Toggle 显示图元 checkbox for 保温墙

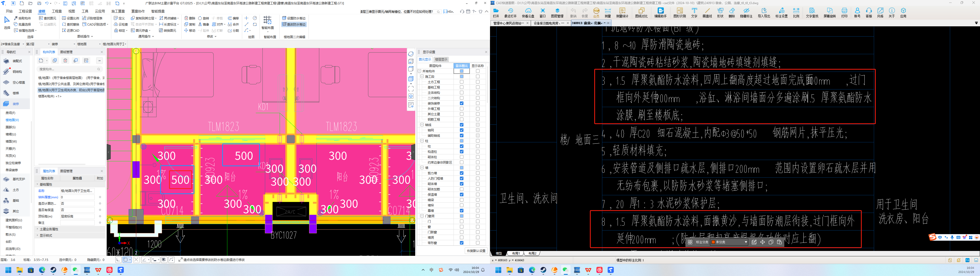tap(461, 194)
